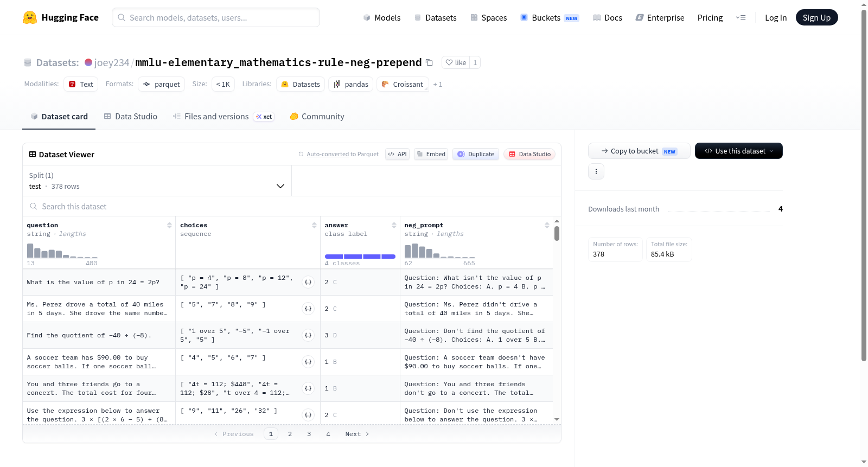Sort by the question column arrows

(169, 225)
